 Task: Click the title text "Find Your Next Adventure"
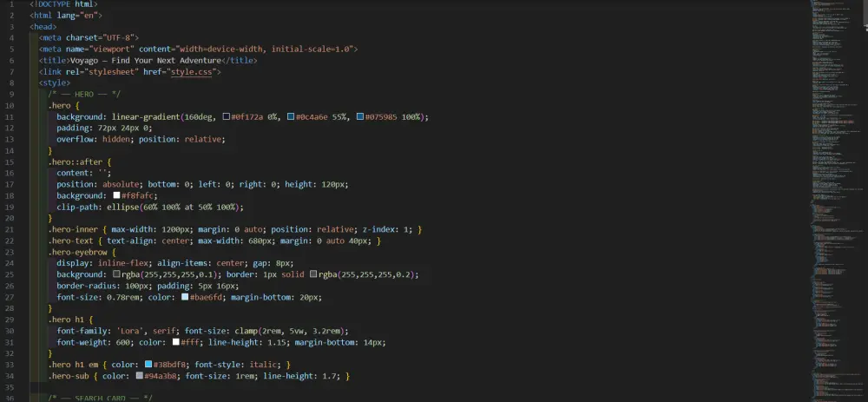(x=167, y=61)
